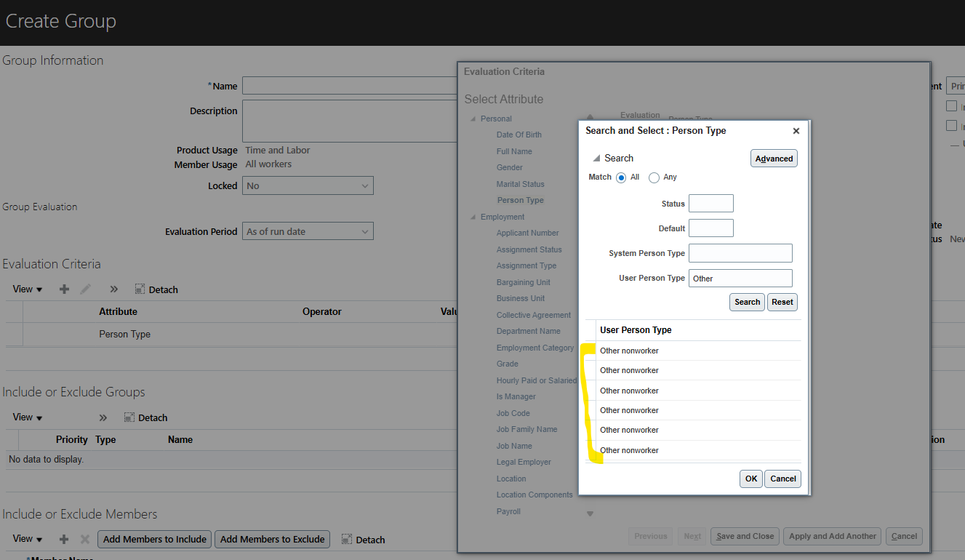The image size is (965, 560).
Task: Click Cancel in Evaluation Criteria dialog
Action: pos(905,536)
